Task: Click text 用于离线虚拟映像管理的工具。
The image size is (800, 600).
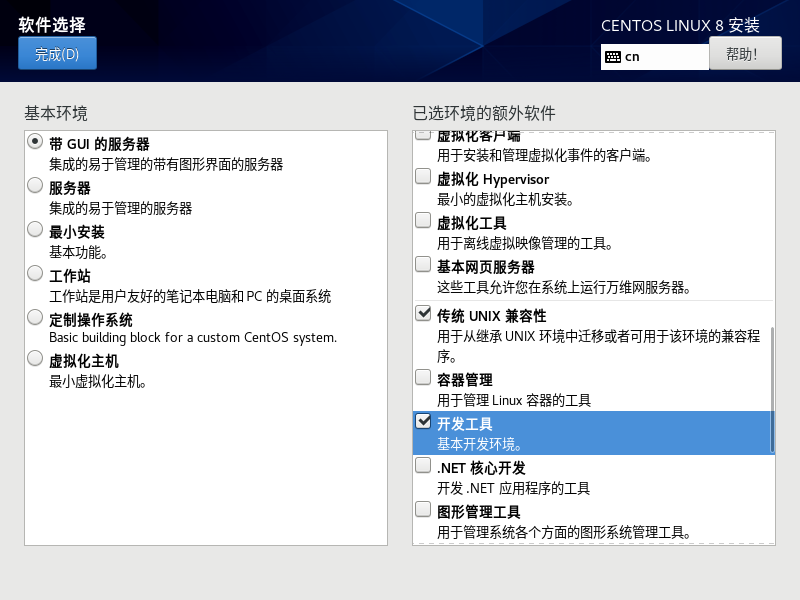Action: 524,243
